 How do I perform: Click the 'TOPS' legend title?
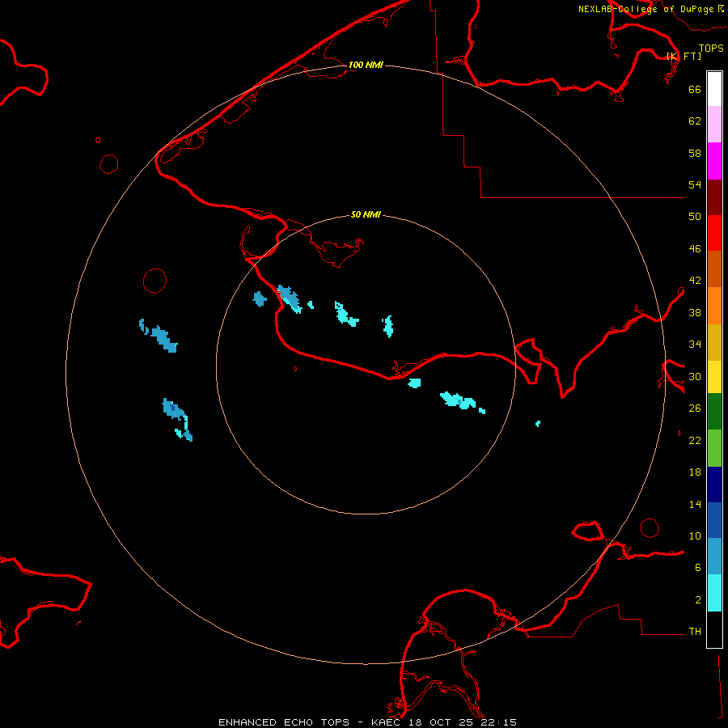711,48
